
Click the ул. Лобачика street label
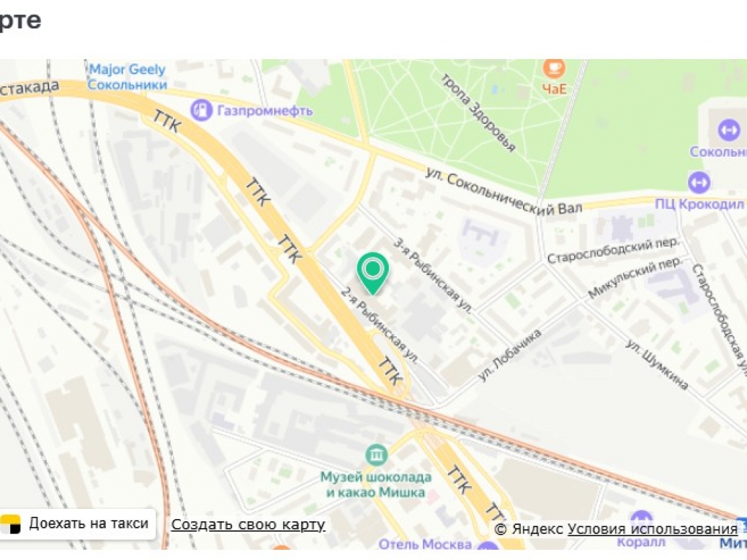509,355
